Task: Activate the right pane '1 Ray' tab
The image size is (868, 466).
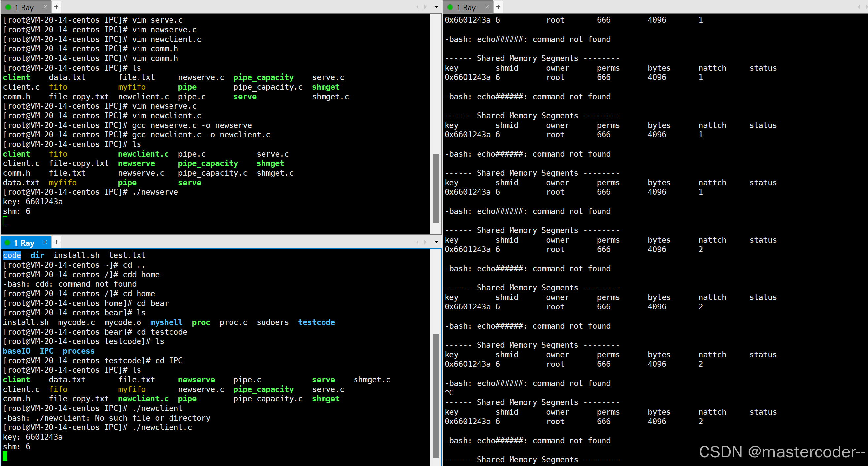Action: (x=465, y=7)
